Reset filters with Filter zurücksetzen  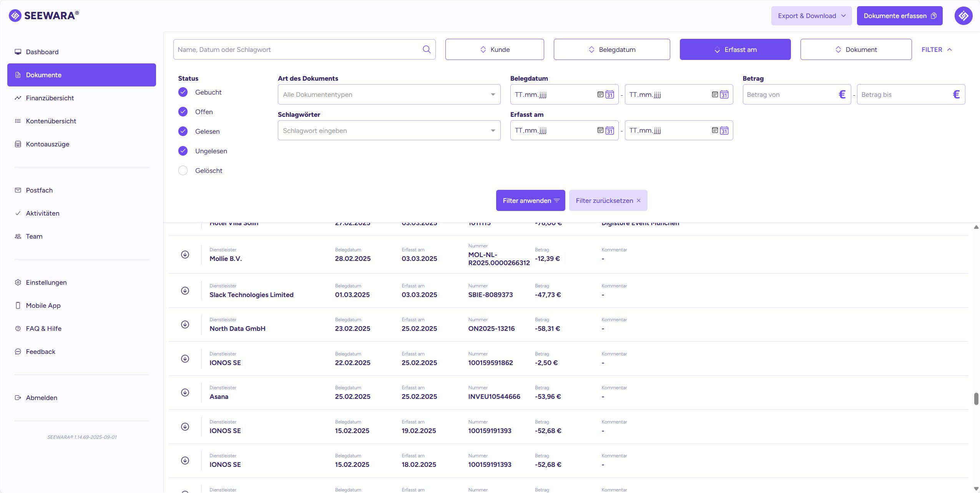pyautogui.click(x=608, y=201)
